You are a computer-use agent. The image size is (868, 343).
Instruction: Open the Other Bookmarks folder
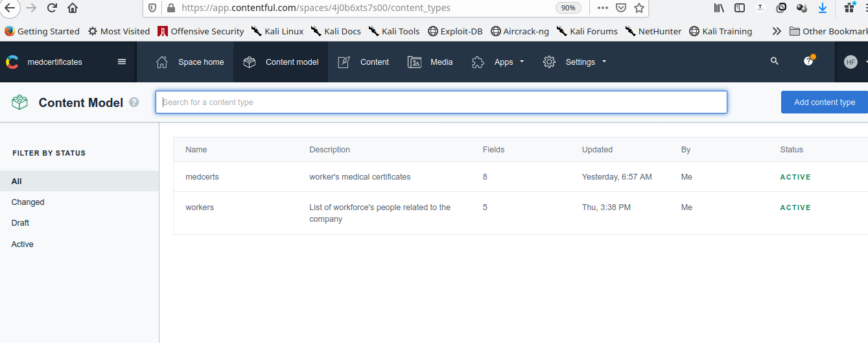pos(828,31)
